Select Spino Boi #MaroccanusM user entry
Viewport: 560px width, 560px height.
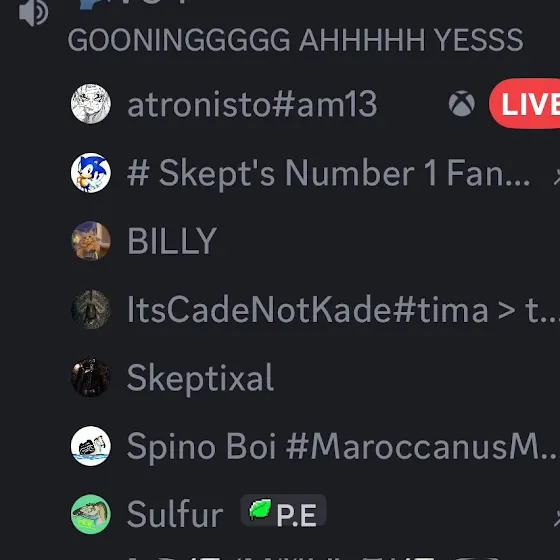coord(342,446)
